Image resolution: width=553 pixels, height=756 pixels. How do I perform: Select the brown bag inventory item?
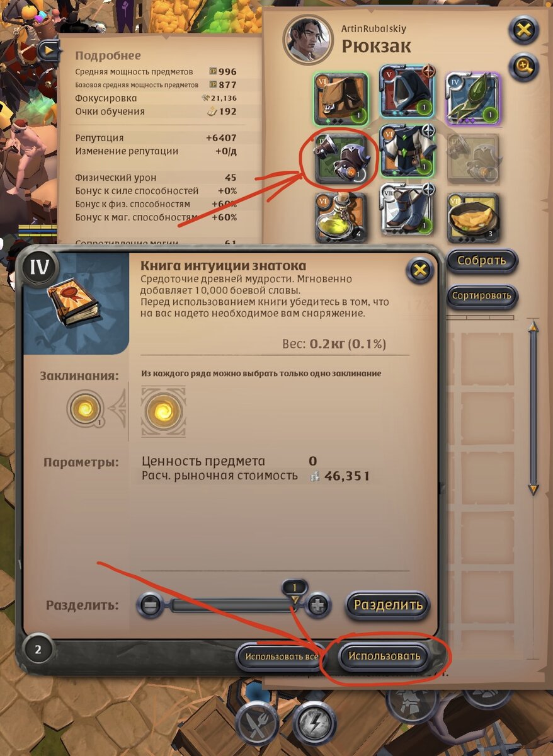(341, 98)
